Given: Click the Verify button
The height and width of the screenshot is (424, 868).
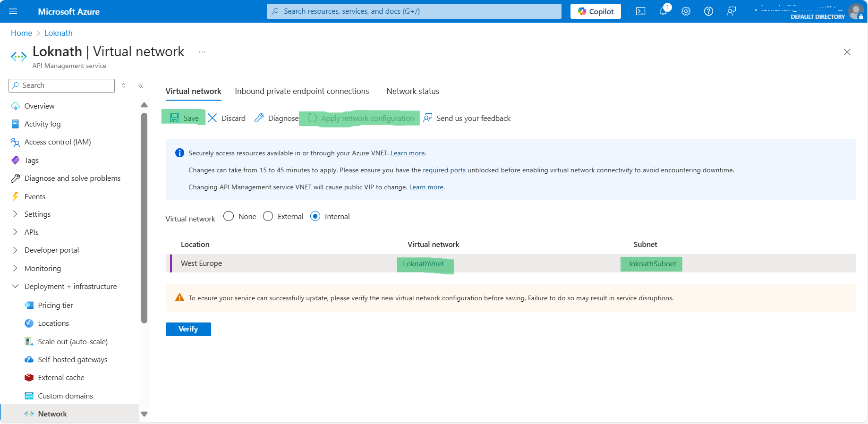Looking at the screenshot, I should [x=188, y=329].
